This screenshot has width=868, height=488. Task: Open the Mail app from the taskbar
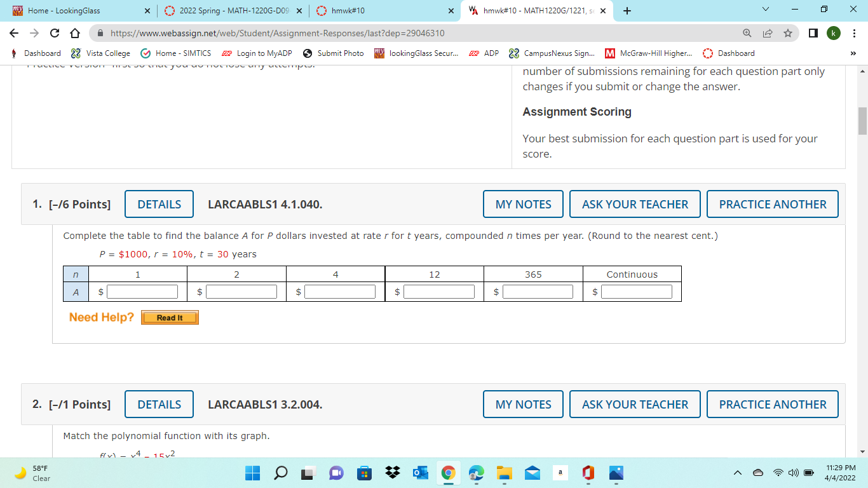(532, 473)
